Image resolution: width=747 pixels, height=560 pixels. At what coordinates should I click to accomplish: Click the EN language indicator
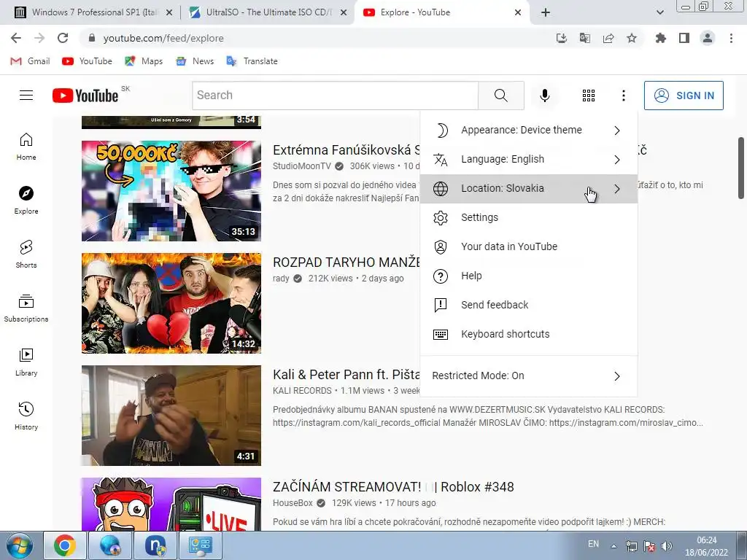pyautogui.click(x=593, y=544)
